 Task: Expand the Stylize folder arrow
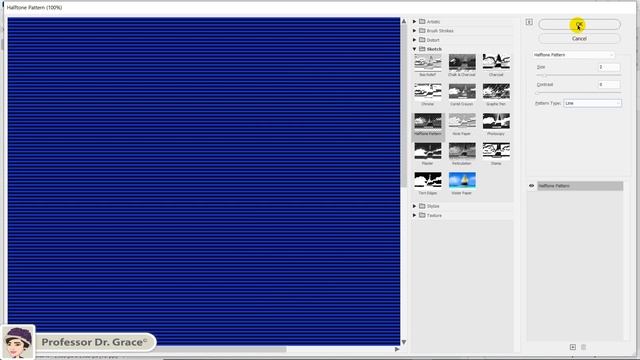click(414, 206)
